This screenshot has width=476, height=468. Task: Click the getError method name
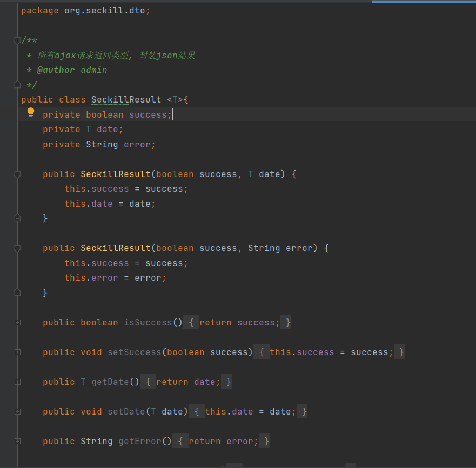coord(139,442)
